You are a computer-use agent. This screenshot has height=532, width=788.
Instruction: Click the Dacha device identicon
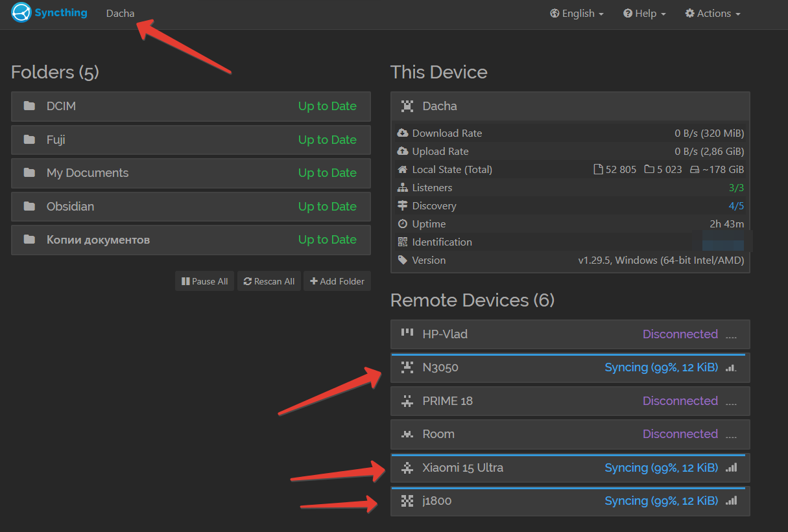click(x=407, y=106)
